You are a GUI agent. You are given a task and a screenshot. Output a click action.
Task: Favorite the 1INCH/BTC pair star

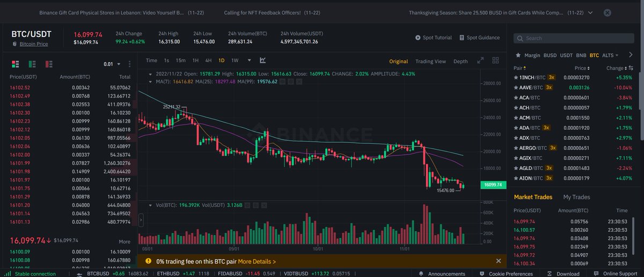[516, 78]
